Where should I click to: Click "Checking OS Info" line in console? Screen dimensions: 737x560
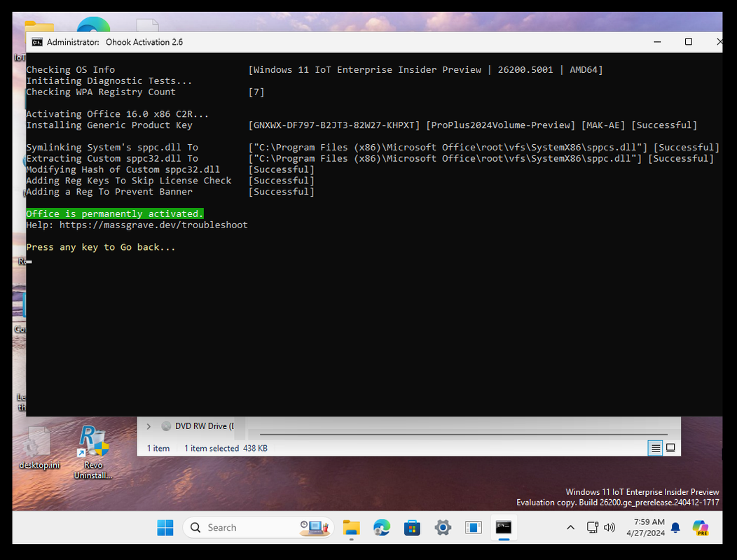[x=71, y=70]
